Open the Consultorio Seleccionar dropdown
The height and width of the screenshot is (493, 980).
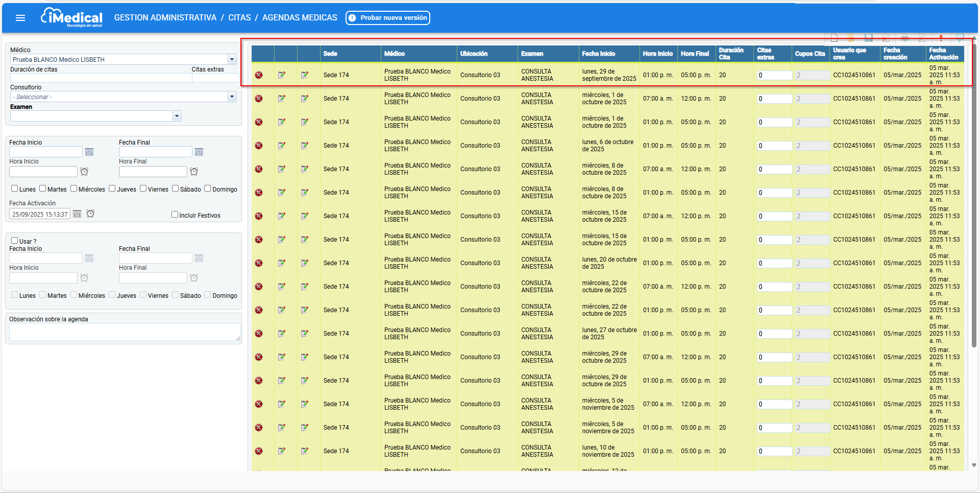pos(232,97)
